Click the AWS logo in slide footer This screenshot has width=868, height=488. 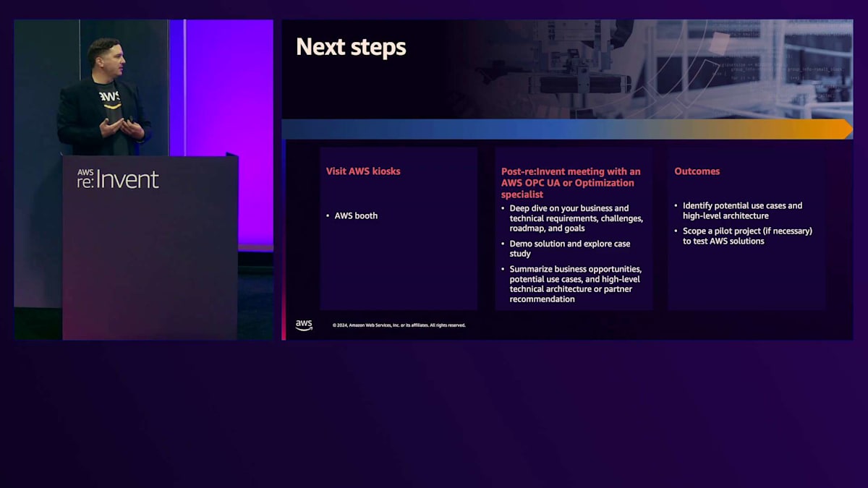coord(304,325)
